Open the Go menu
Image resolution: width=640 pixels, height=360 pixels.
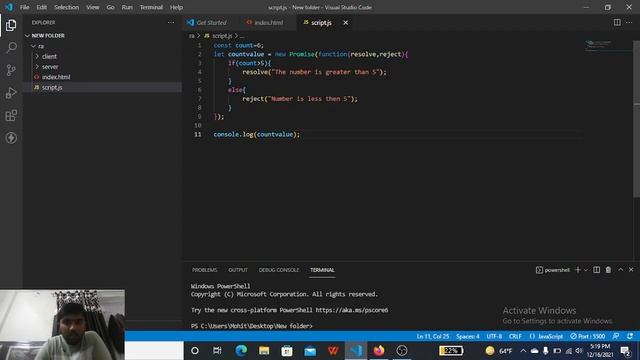coord(110,7)
